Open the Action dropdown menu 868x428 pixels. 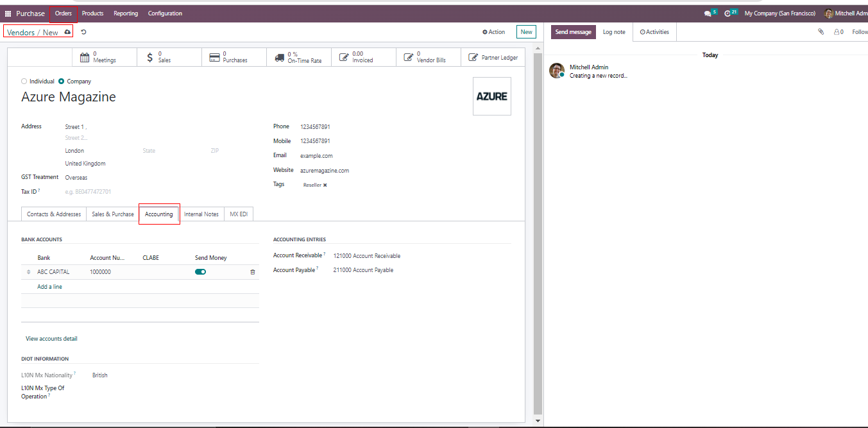pos(494,32)
